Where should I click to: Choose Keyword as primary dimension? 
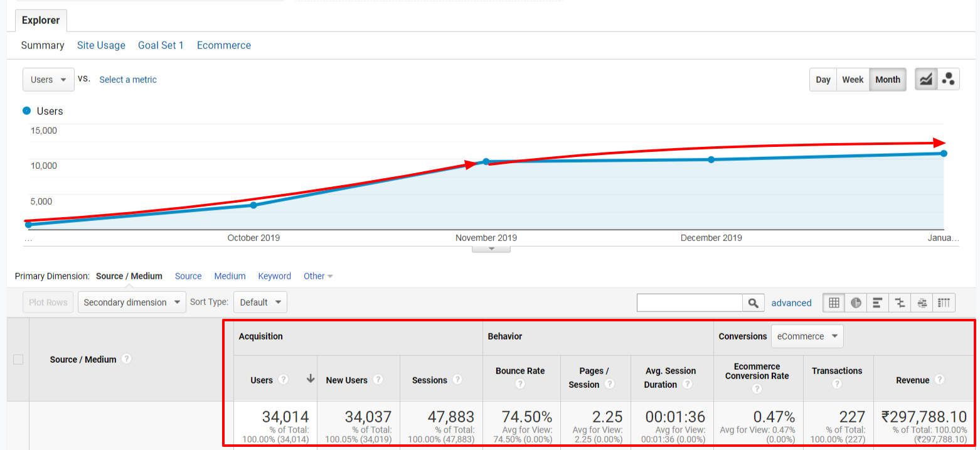[275, 276]
